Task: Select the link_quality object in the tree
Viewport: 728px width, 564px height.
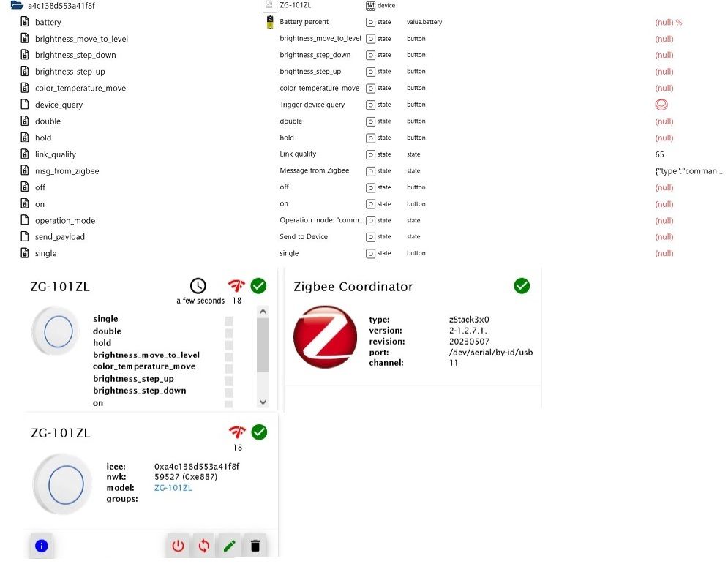Action: coord(56,154)
